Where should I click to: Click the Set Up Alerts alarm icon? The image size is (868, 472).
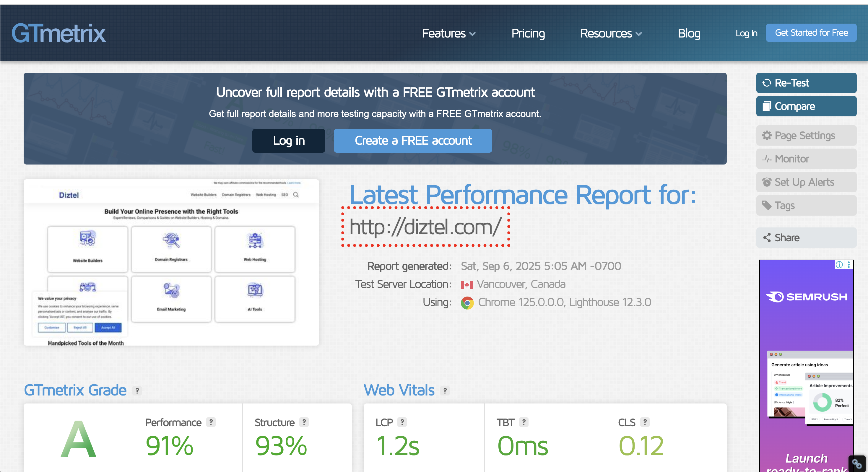(767, 182)
